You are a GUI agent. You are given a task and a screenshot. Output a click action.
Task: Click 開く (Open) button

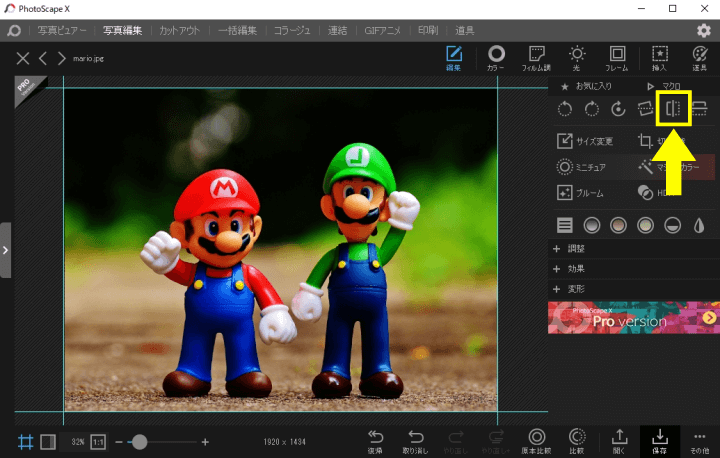(x=619, y=442)
